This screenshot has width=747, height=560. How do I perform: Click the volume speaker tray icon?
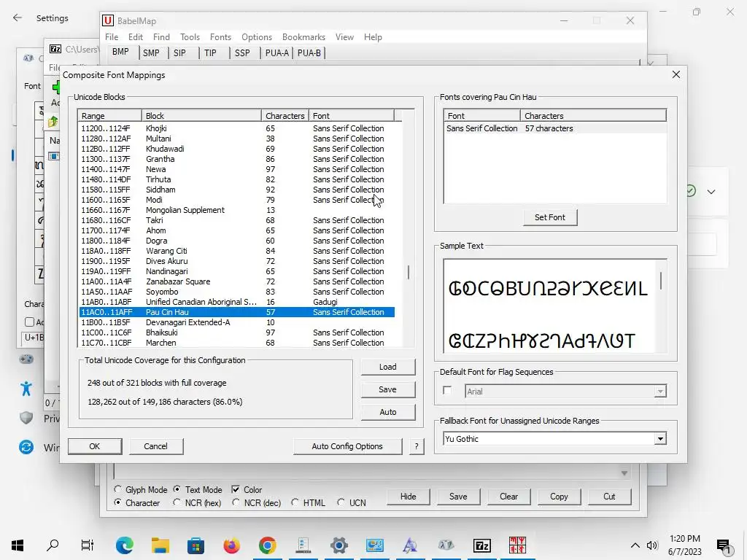point(652,545)
